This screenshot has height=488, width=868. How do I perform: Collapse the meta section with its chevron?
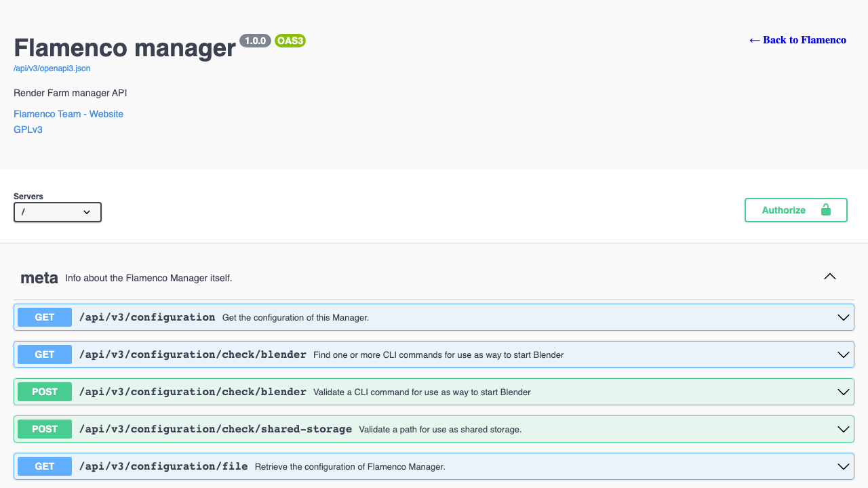click(829, 277)
